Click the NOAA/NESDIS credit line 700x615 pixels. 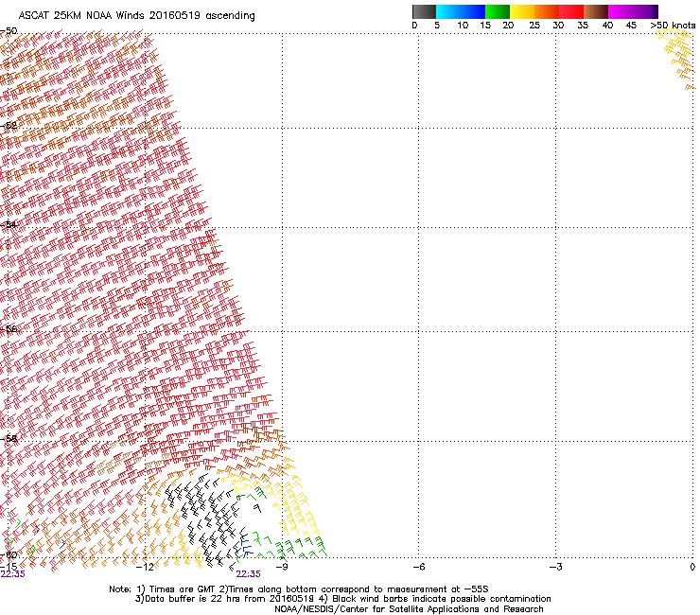(409, 609)
